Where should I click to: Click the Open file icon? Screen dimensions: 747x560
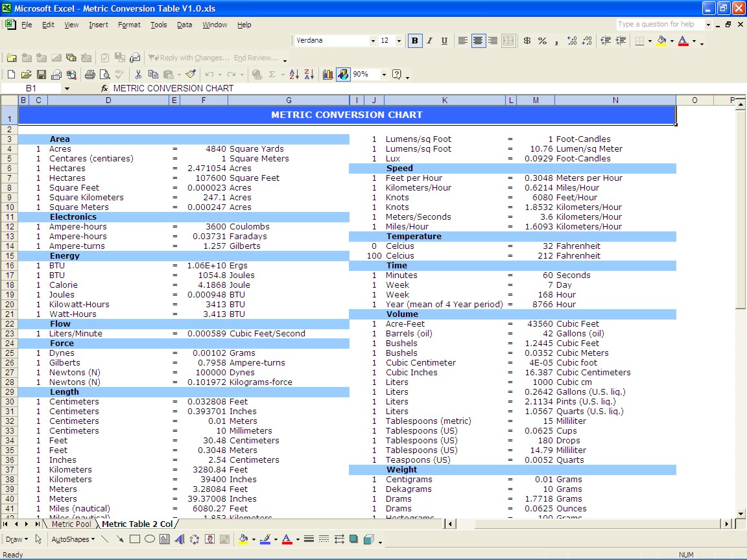(26, 75)
